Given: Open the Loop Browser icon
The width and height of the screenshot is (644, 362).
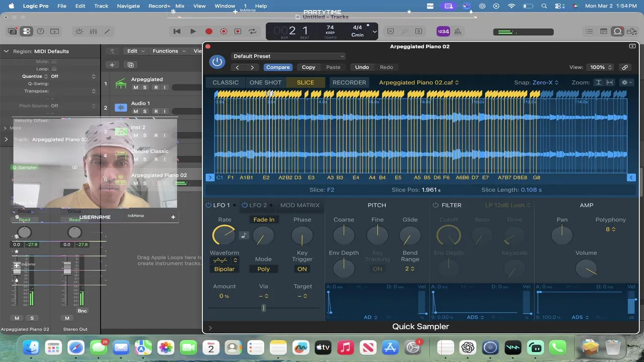Looking at the screenshot, I should pyautogui.click(x=617, y=31).
